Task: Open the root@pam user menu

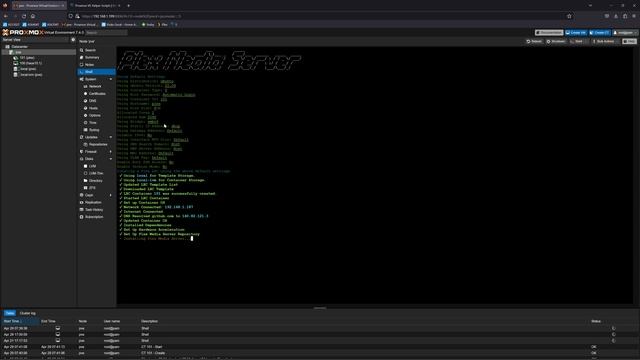Action: (x=625, y=32)
